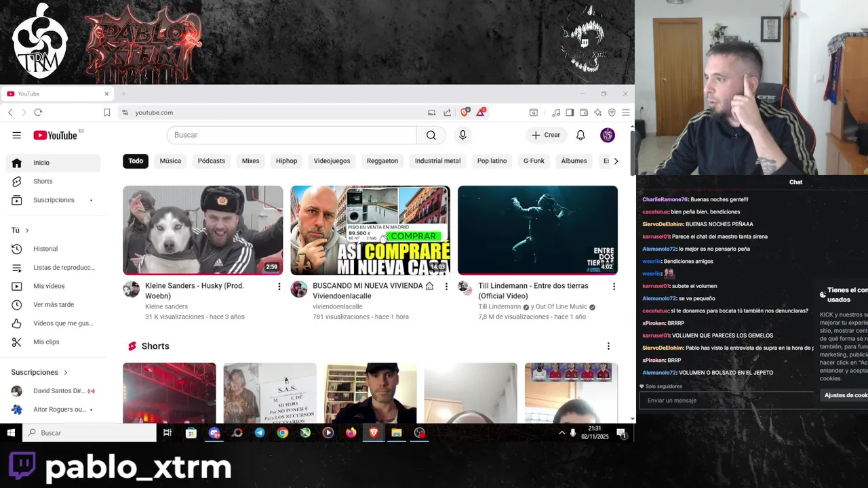
Task: Open Brave VPN shield icon
Action: pyautogui.click(x=612, y=113)
